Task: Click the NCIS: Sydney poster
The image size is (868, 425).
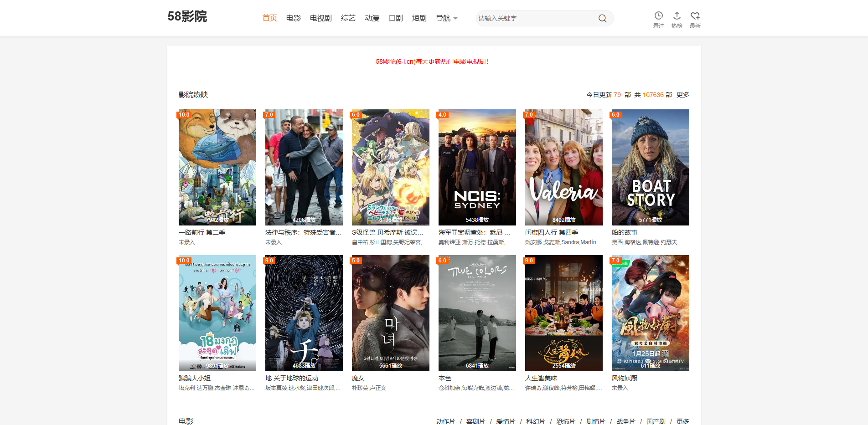Action: pyautogui.click(x=477, y=167)
